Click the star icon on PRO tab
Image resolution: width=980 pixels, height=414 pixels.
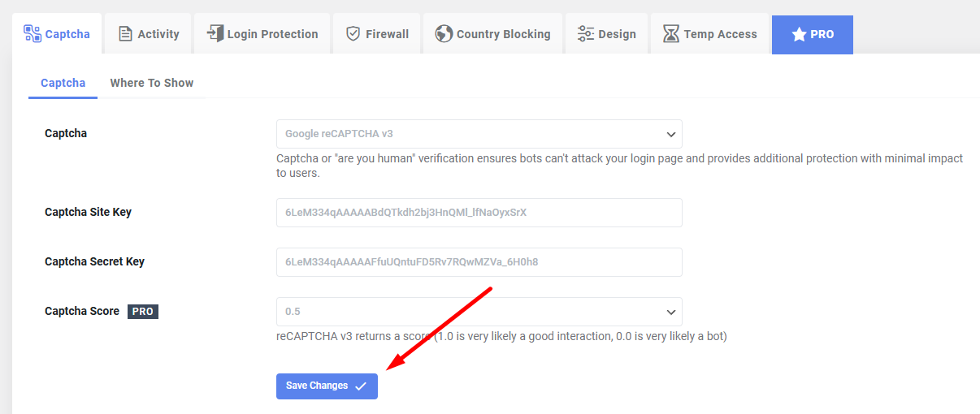(799, 35)
